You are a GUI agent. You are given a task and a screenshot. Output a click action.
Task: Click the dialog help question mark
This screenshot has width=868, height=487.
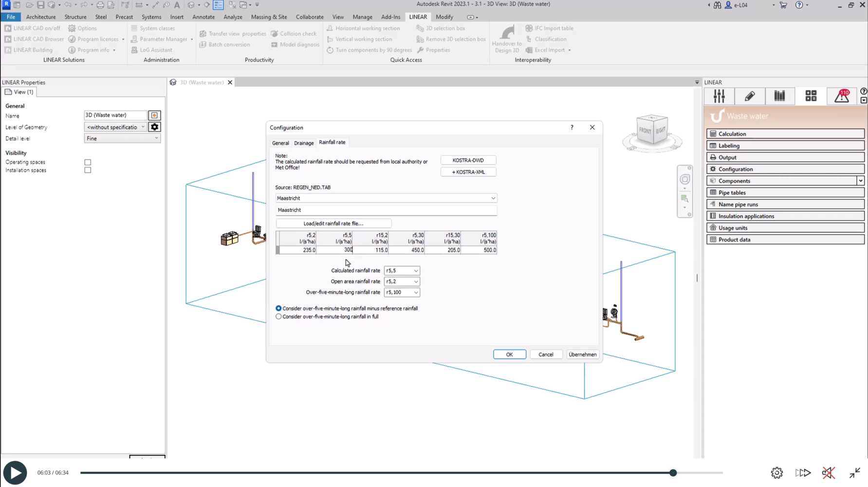tap(572, 128)
